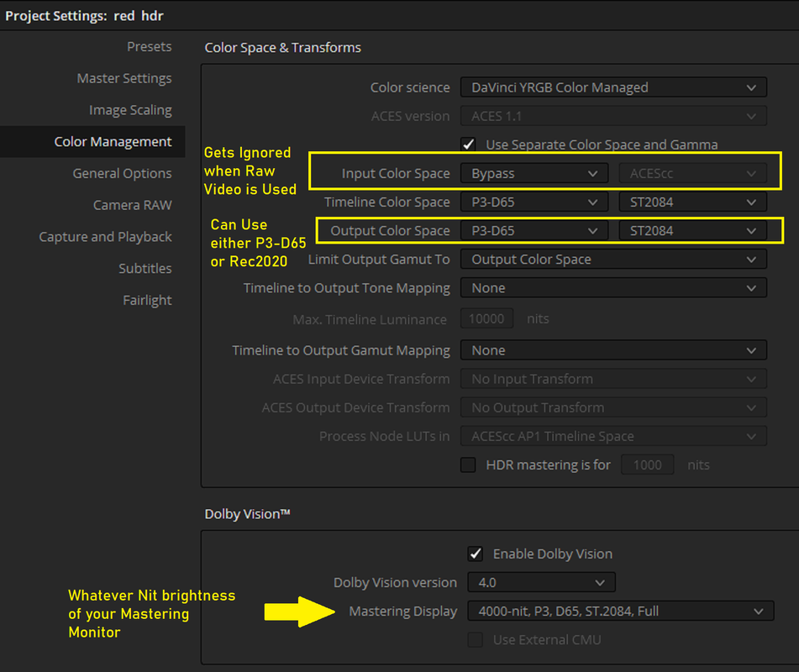Viewport: 799px width, 672px height.
Task: Select Color Management in sidebar
Action: pyautogui.click(x=92, y=142)
